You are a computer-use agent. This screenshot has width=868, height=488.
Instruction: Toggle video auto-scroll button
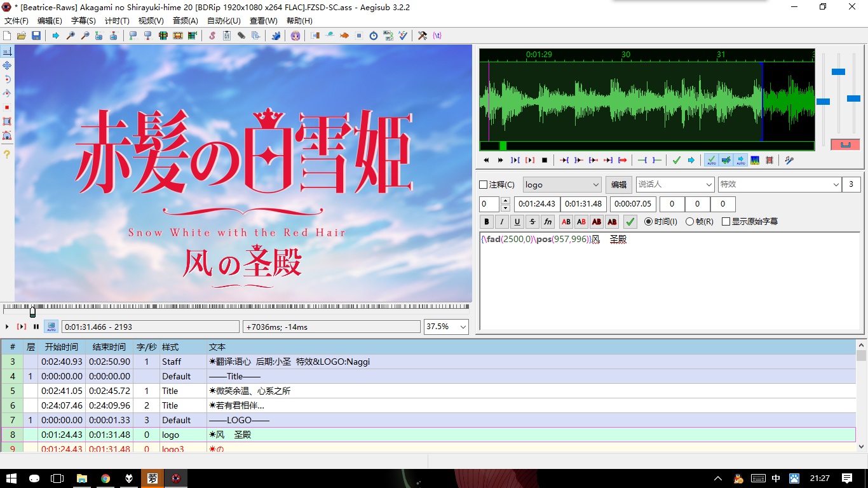click(x=51, y=327)
